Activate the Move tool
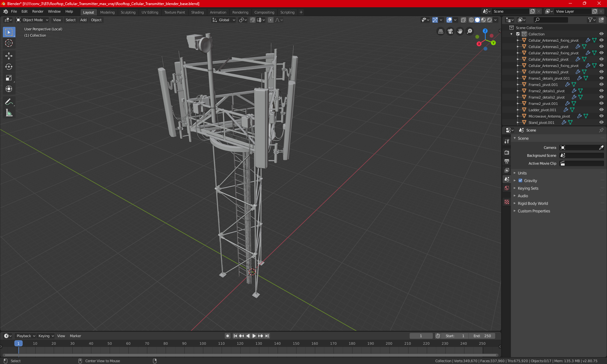 (9, 56)
